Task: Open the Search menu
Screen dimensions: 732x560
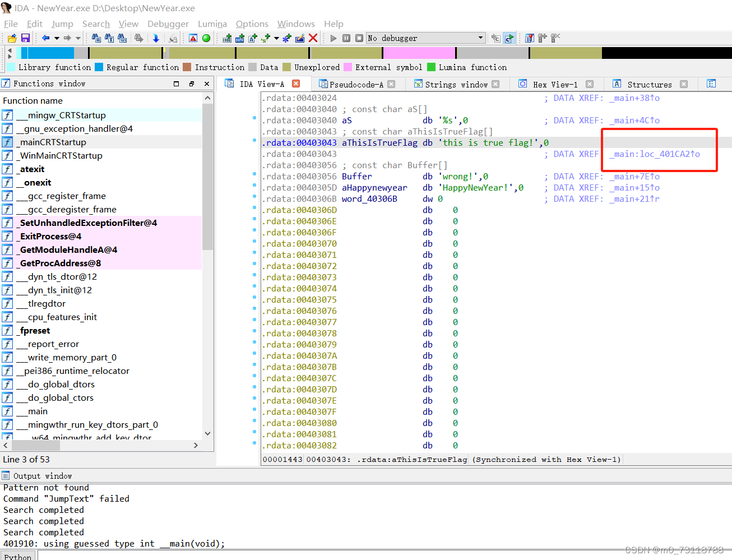Action: point(96,24)
